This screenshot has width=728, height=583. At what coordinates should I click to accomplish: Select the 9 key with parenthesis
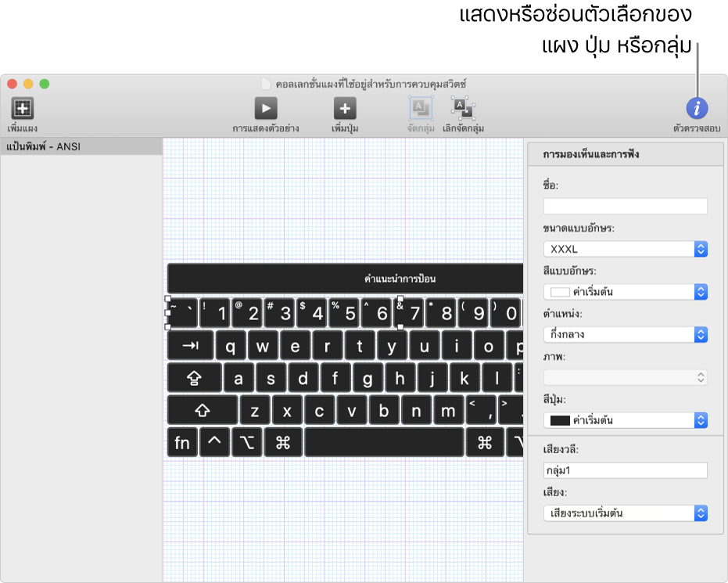[x=473, y=313]
